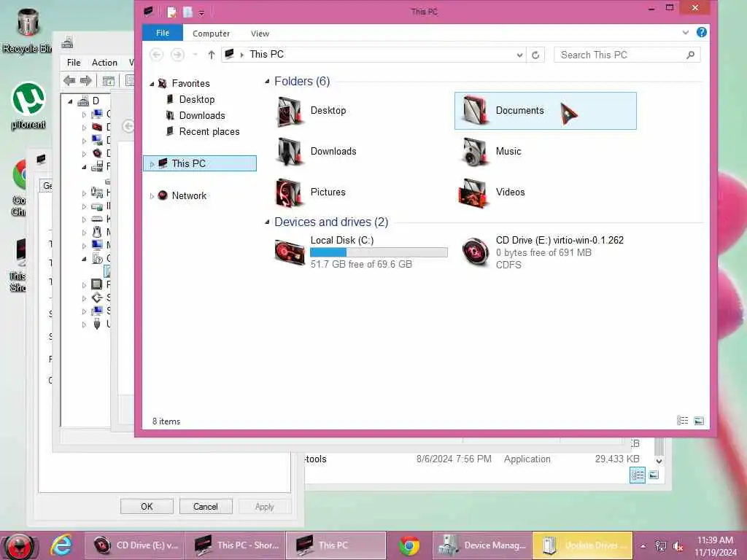This screenshot has height=560, width=747.
Task: Select CD Drive (E:) virtio-win
Action: click(543, 252)
